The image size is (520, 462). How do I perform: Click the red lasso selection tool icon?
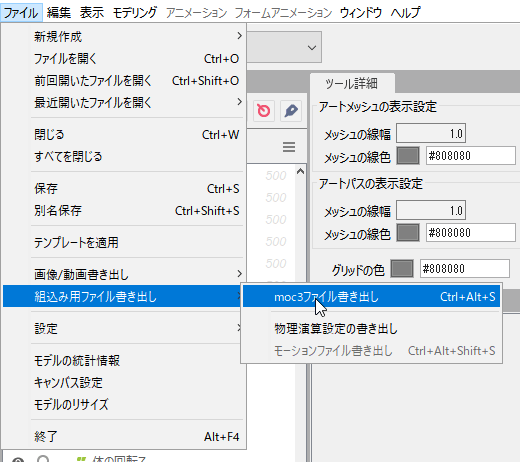[x=264, y=111]
